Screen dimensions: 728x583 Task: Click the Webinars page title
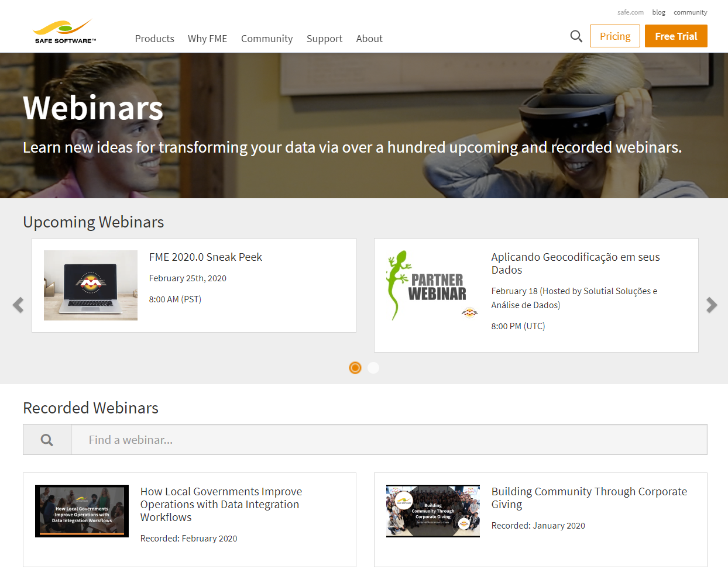point(93,108)
